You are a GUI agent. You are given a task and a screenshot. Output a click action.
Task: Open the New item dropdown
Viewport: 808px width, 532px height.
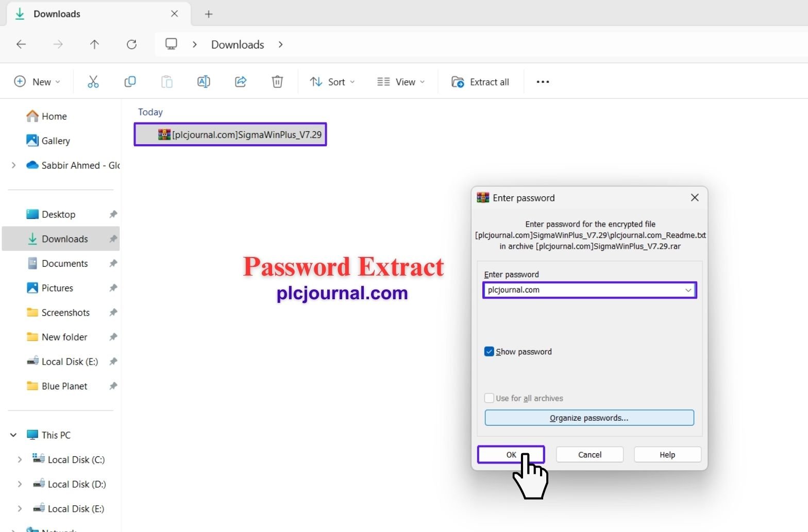[x=37, y=82]
